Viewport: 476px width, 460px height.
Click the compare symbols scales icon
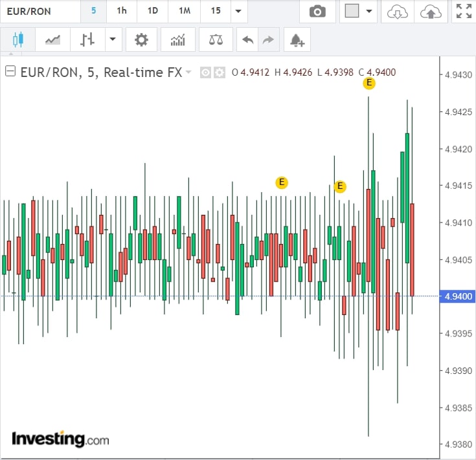(216, 40)
